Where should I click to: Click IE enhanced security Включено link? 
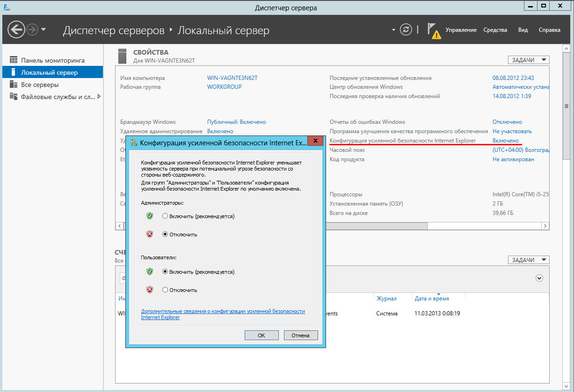(506, 141)
